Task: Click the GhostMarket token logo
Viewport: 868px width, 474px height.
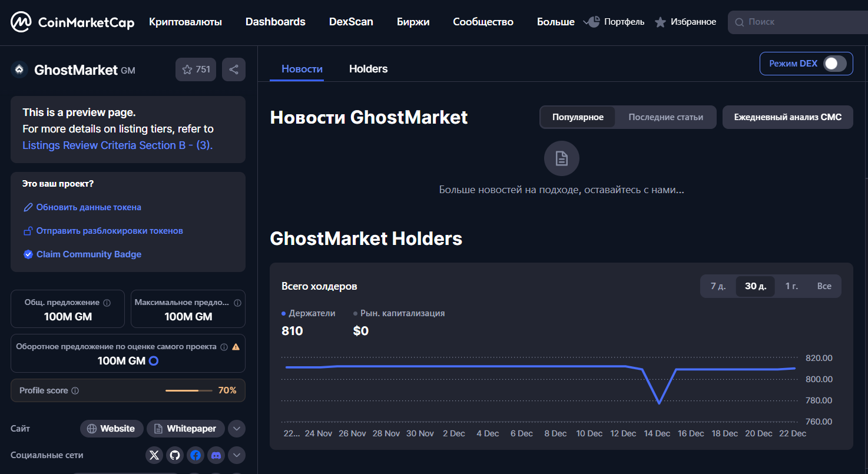Action: [x=19, y=69]
